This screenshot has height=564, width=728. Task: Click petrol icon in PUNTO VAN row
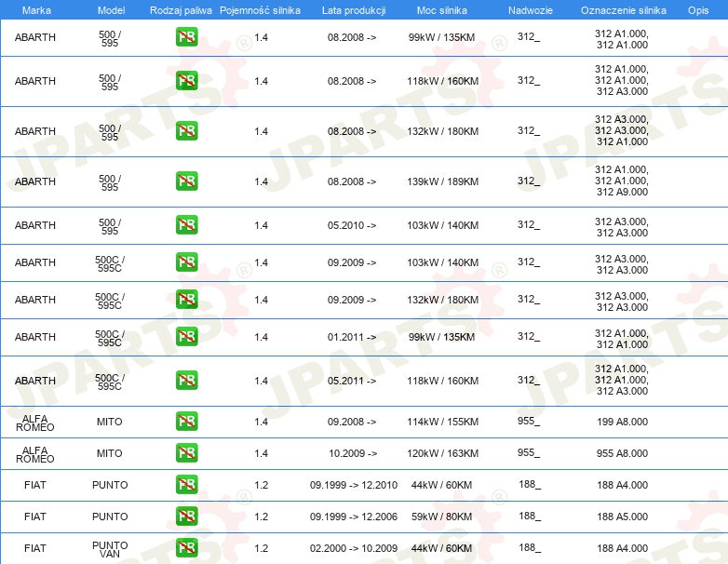point(186,547)
